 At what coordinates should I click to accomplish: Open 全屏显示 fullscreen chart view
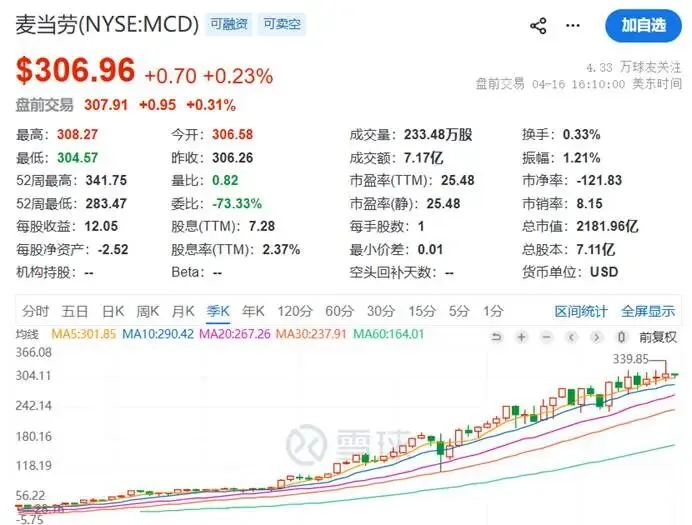coord(648,311)
